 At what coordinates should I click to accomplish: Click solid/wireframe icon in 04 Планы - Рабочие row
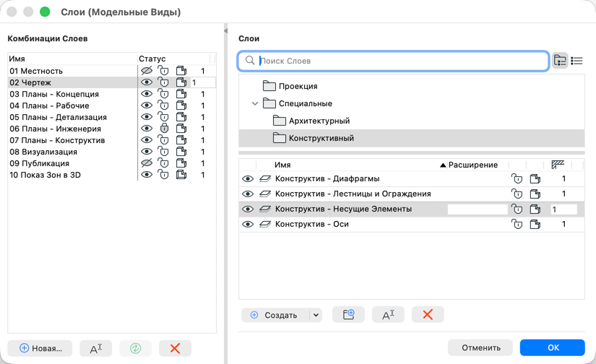pos(181,105)
